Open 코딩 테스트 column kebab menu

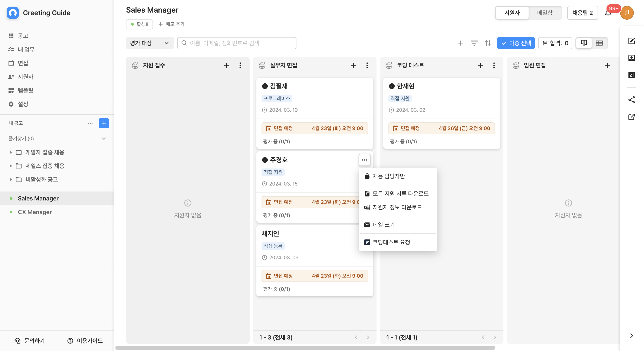coord(494,65)
